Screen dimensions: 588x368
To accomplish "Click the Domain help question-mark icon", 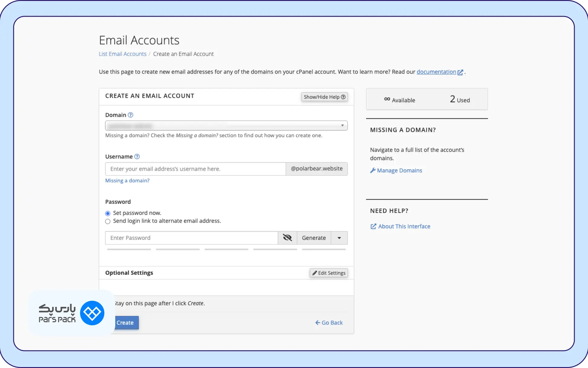I will pyautogui.click(x=130, y=115).
